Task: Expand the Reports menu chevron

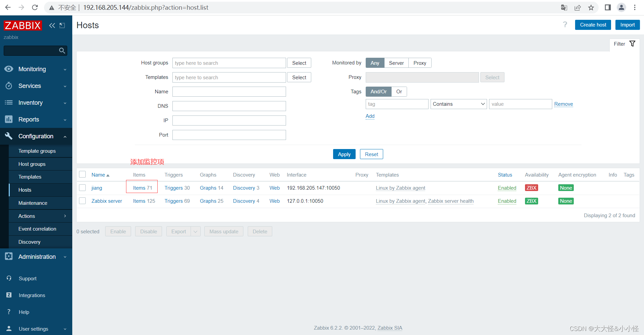Action: point(65,120)
